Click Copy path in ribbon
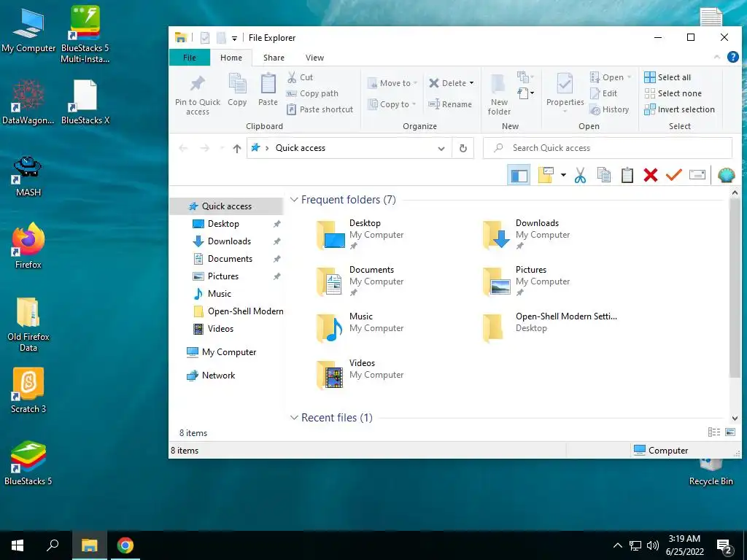The width and height of the screenshot is (747, 560). tap(312, 93)
